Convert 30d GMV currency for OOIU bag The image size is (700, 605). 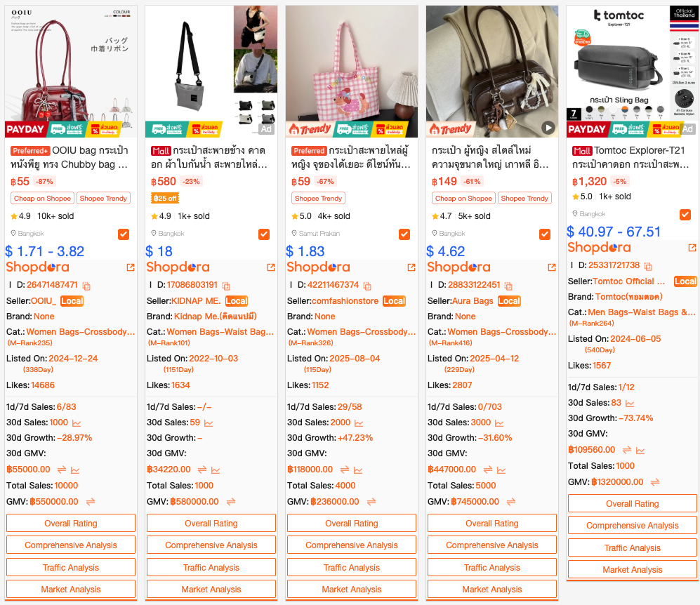62,470
